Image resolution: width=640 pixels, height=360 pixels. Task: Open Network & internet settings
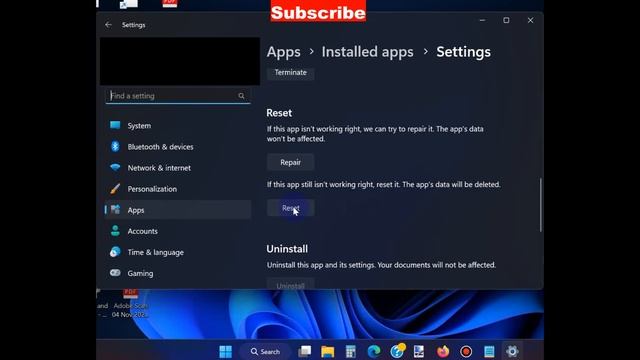178,168
